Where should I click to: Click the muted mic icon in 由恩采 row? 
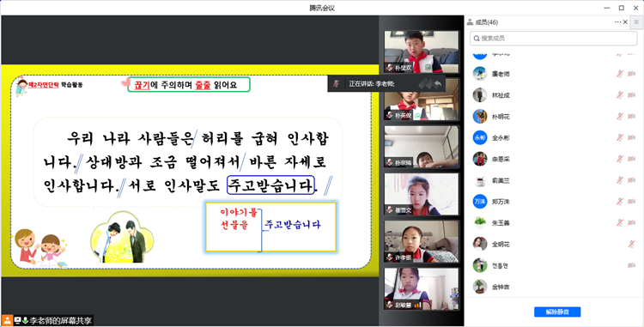click(x=620, y=159)
